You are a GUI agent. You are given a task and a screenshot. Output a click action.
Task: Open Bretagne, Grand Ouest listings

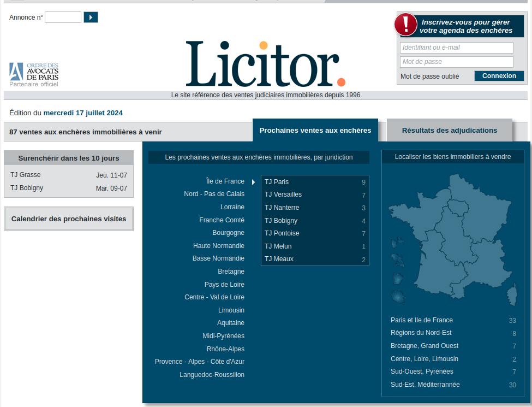453,346
